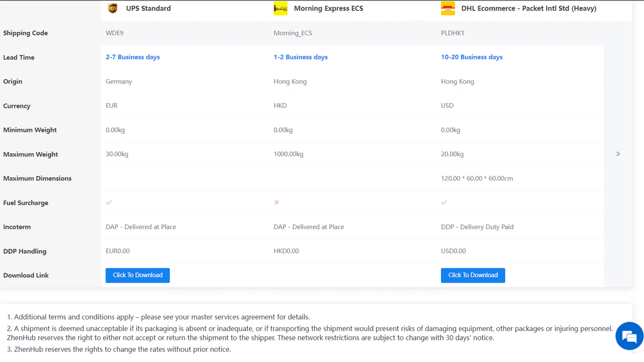The width and height of the screenshot is (644, 362).
Task: Click DAP incoterm under Morning Express
Action: click(x=309, y=227)
